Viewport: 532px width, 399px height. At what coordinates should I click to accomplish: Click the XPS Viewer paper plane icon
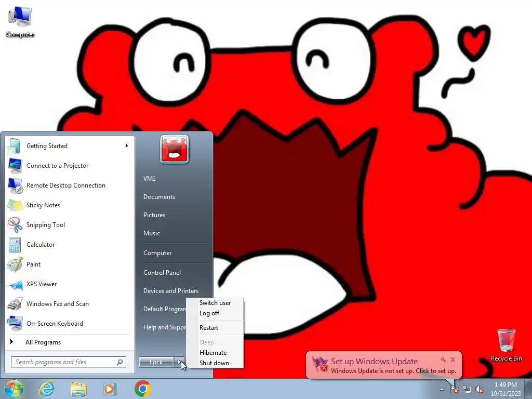coord(14,284)
